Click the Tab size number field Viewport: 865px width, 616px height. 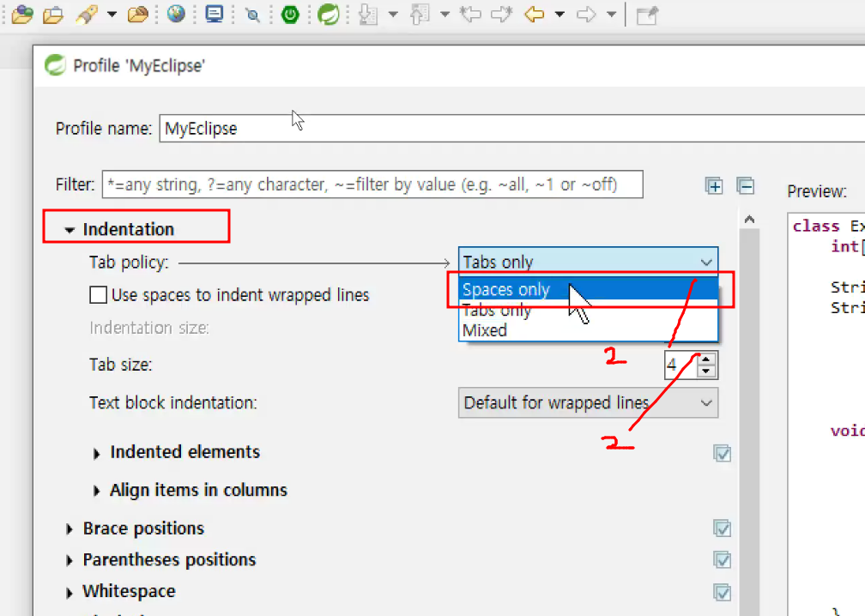681,365
